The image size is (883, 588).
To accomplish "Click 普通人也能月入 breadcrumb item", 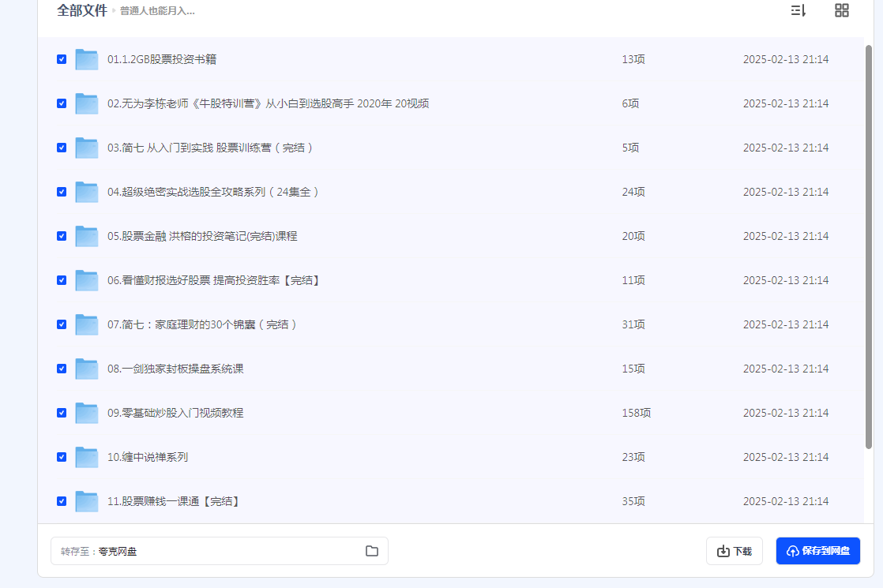I will (x=157, y=11).
